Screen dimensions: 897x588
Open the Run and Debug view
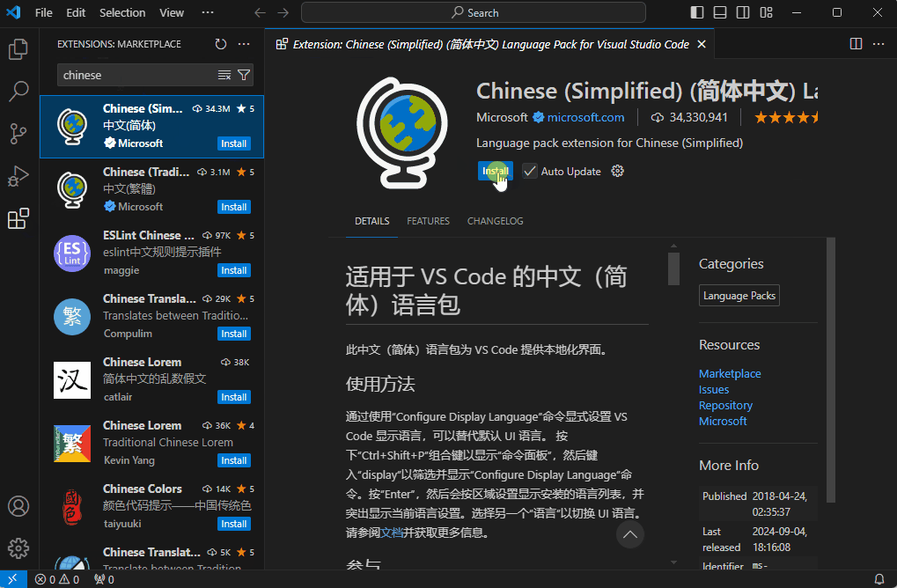(18, 176)
